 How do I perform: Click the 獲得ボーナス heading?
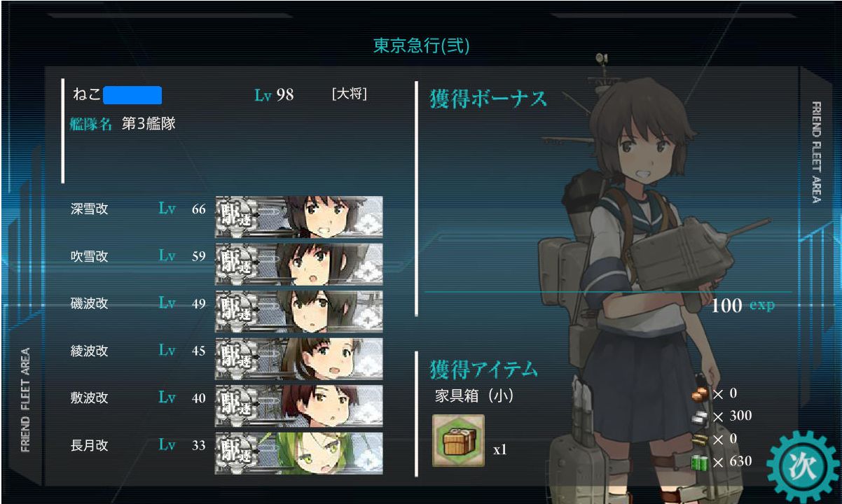pyautogui.click(x=488, y=99)
